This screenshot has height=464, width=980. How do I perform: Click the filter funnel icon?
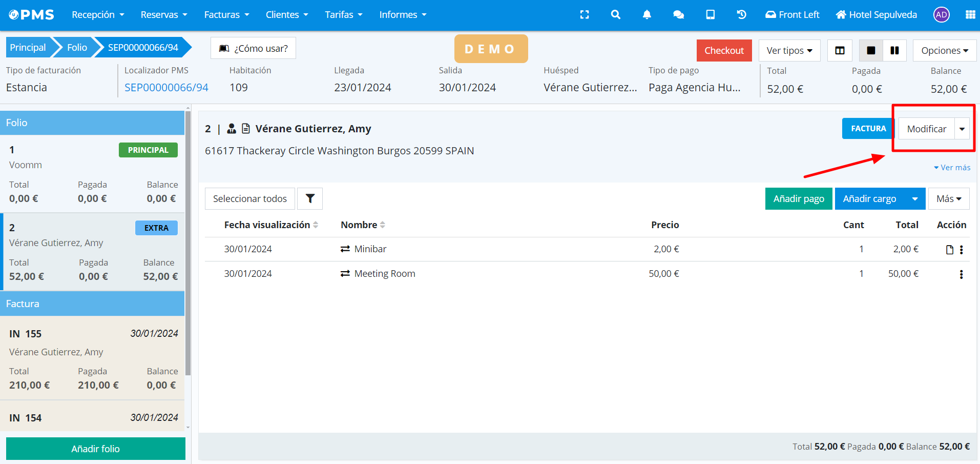click(310, 199)
